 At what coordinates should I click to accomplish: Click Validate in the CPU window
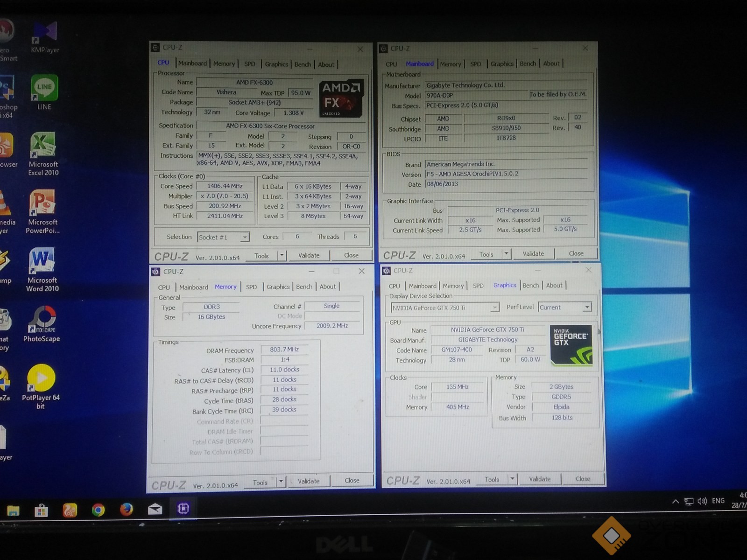pos(309,255)
